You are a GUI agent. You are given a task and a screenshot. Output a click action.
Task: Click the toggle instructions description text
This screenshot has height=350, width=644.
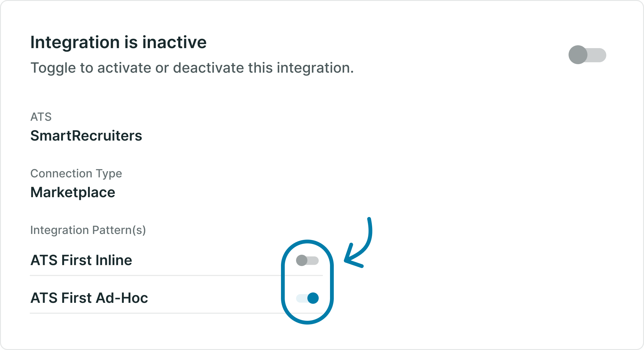(192, 68)
